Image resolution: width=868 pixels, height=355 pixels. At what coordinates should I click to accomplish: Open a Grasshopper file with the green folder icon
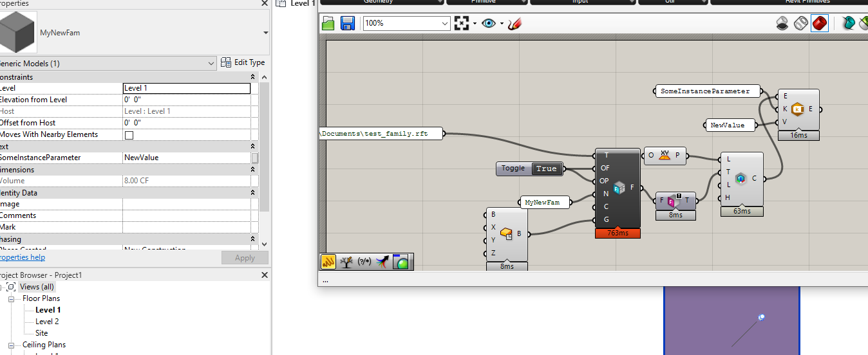click(x=328, y=23)
